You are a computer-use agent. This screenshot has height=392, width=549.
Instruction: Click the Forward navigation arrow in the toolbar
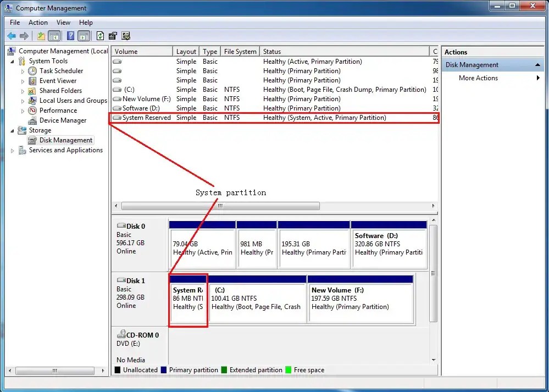tap(24, 36)
